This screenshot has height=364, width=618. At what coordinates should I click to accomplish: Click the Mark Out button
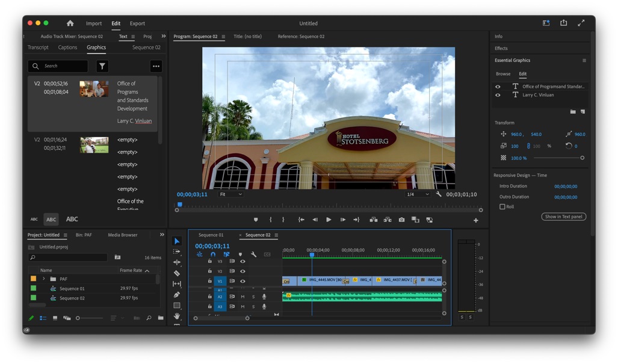click(x=283, y=220)
